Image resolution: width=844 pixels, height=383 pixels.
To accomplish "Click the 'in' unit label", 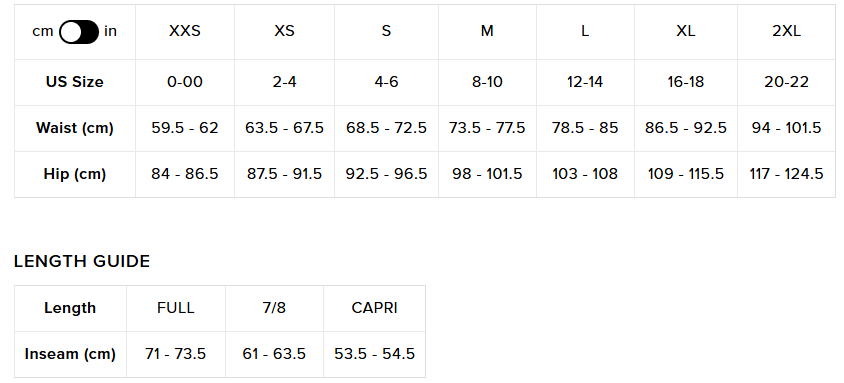I will pyautogui.click(x=110, y=31).
